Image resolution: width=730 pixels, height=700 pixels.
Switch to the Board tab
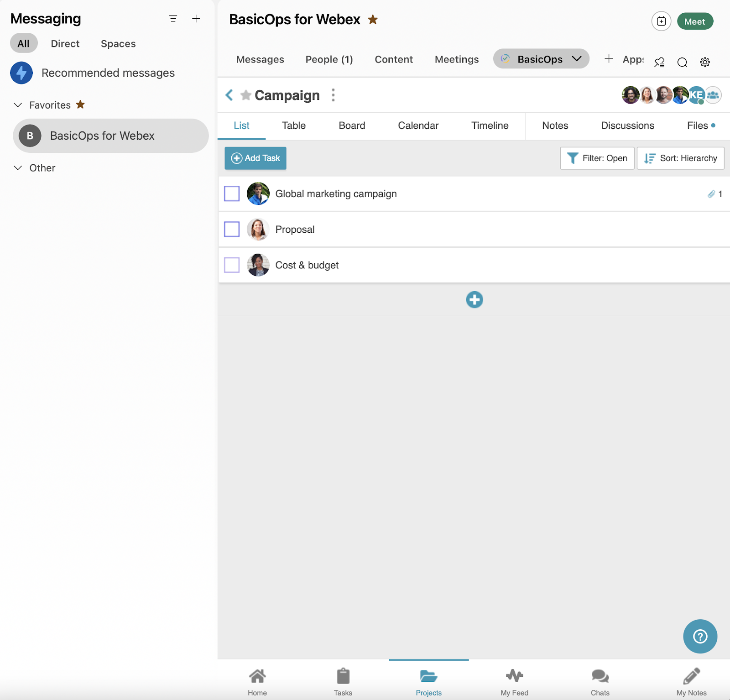coord(351,125)
